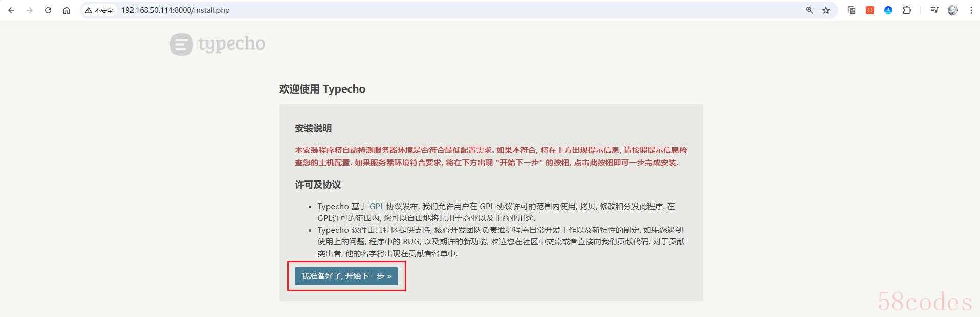Click the 安装说明 section heading

[x=313, y=128]
